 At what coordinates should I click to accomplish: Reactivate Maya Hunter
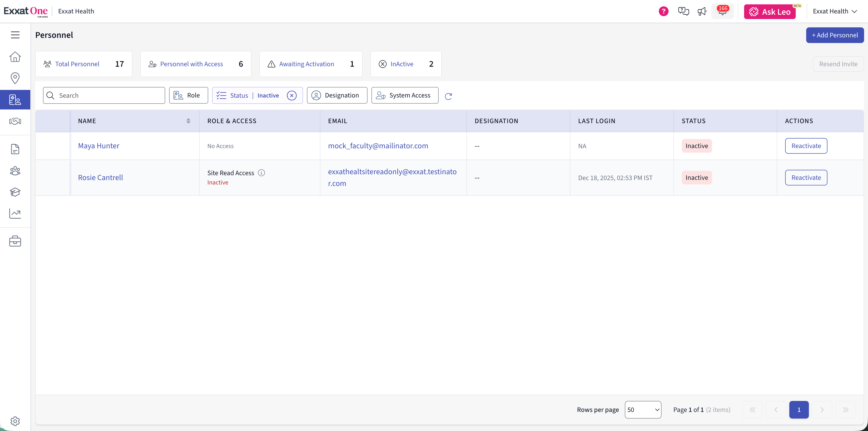(806, 146)
